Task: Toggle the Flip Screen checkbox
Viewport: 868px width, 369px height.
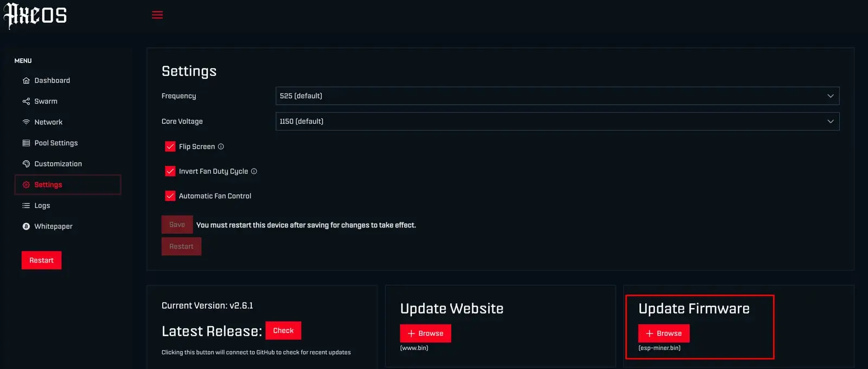Action: click(x=170, y=147)
